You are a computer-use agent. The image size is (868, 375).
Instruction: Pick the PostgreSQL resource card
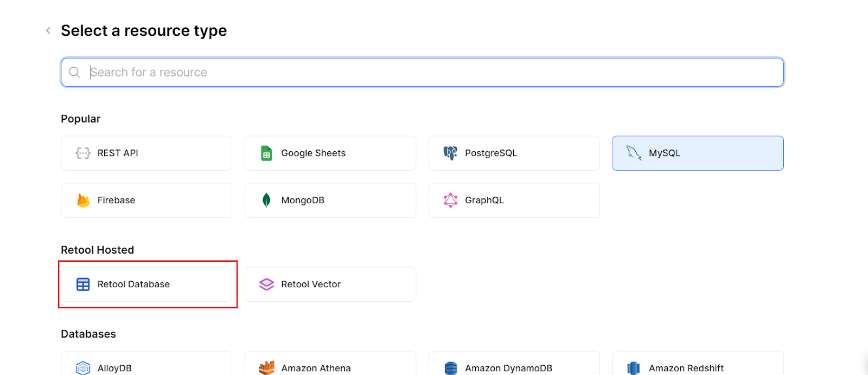pyautogui.click(x=514, y=153)
